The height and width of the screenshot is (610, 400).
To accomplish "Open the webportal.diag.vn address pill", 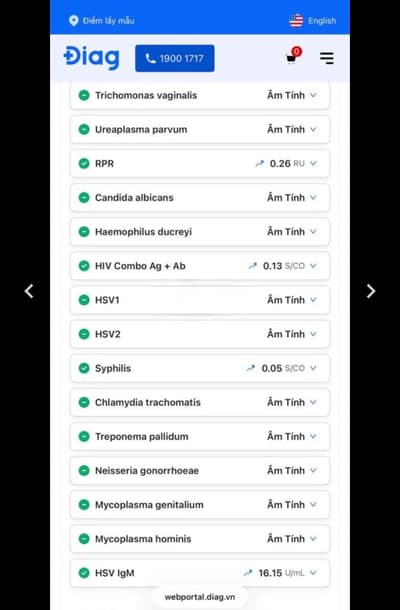I will [x=200, y=597].
